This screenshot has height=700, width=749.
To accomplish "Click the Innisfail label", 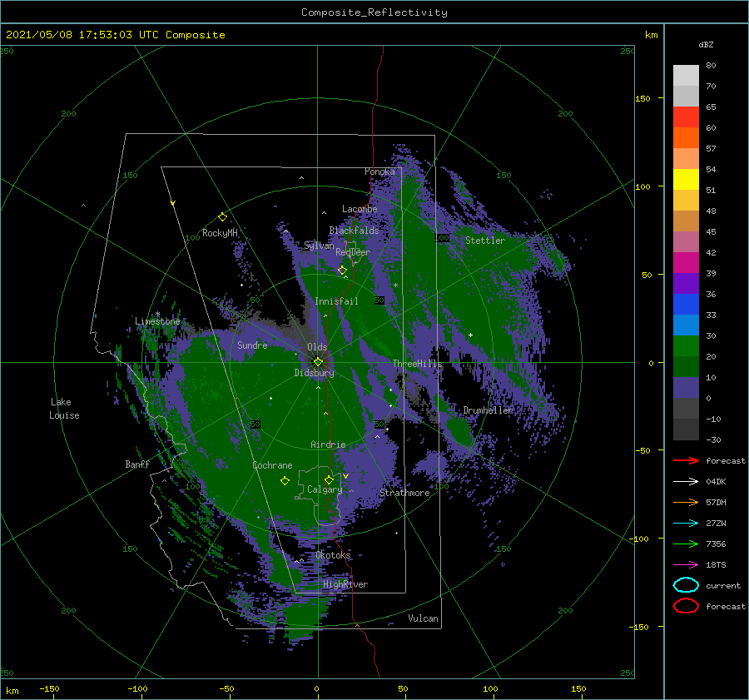I will 336,301.
